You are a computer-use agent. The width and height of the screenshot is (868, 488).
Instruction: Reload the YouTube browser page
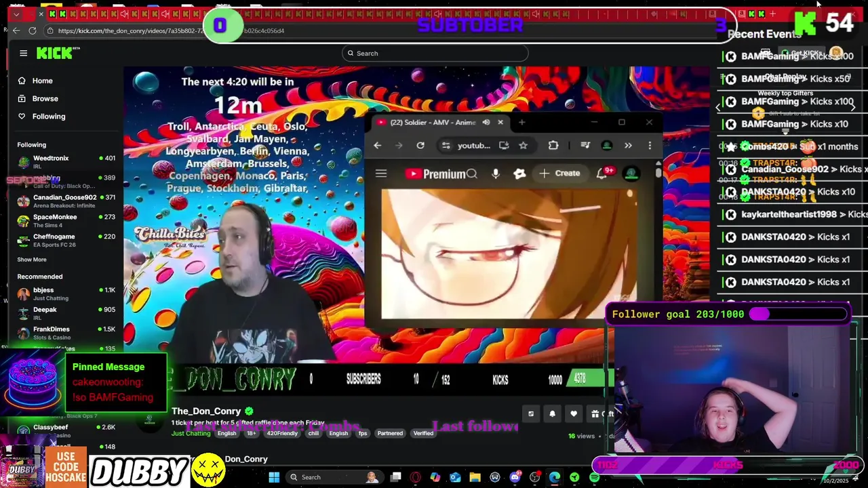pyautogui.click(x=420, y=145)
